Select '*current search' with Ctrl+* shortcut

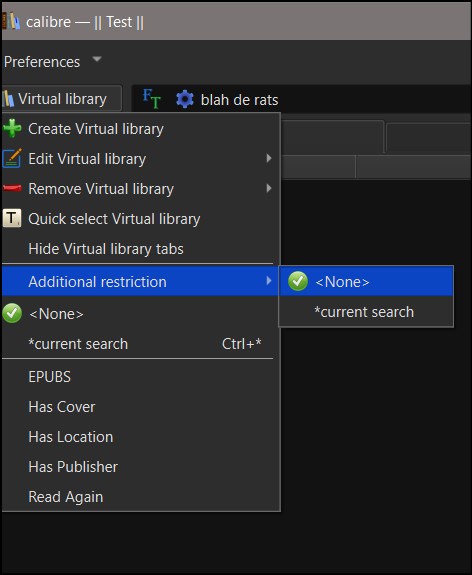(x=141, y=344)
